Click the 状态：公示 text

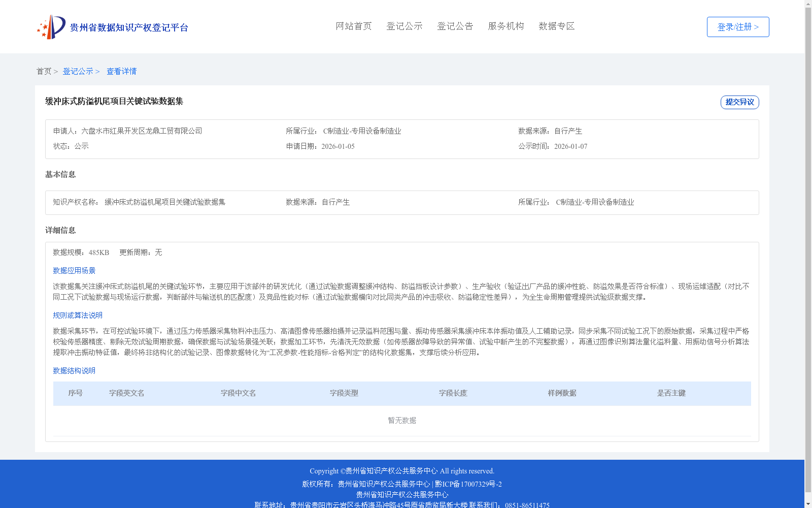pyautogui.click(x=71, y=146)
